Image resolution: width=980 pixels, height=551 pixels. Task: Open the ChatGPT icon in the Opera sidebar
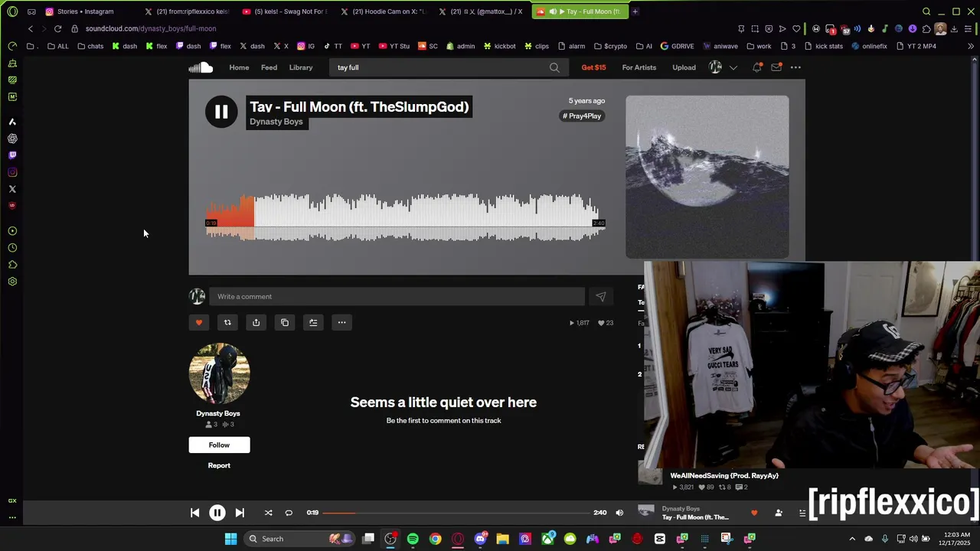click(12, 139)
